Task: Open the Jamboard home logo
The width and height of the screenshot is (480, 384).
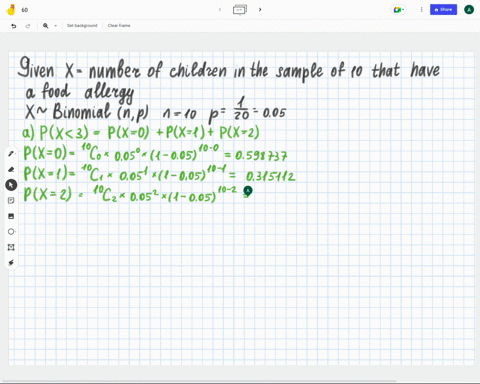Action: 11,10
